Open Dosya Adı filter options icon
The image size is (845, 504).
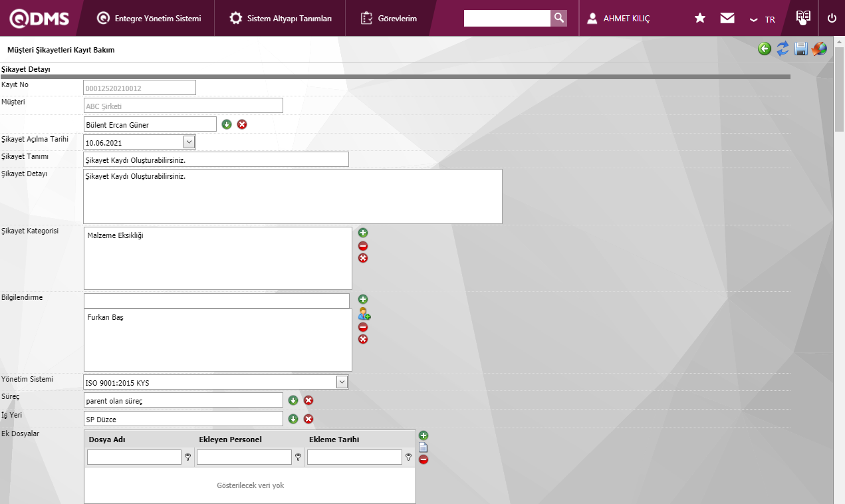[188, 457]
